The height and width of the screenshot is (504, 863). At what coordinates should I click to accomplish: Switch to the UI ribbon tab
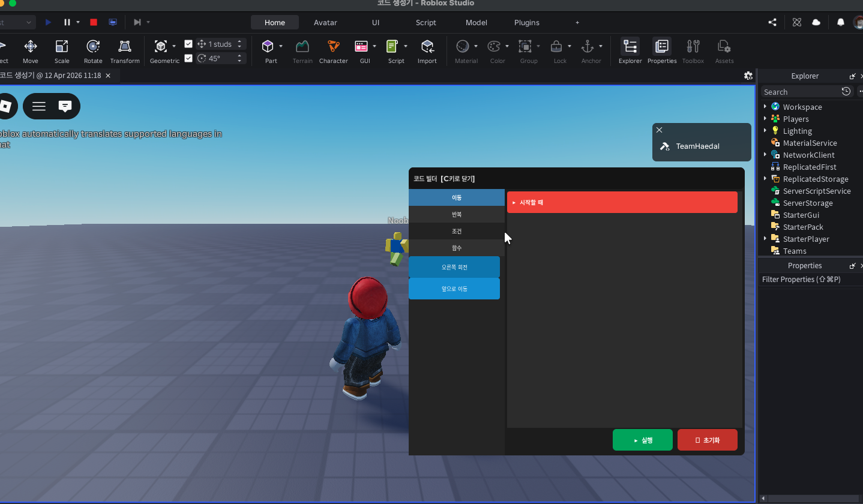click(x=376, y=22)
